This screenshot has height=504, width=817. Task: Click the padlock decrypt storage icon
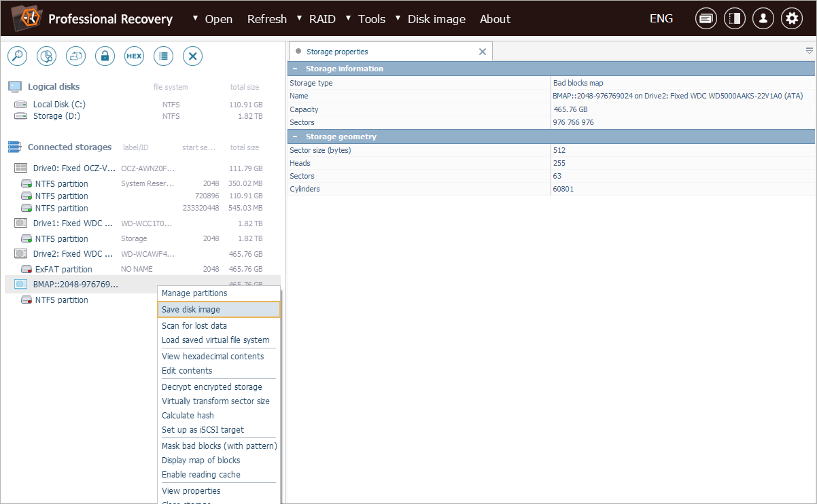click(x=105, y=56)
